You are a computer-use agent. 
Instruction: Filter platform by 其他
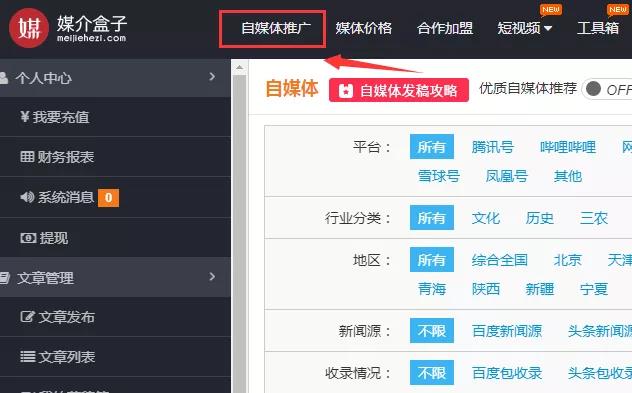tap(568, 176)
